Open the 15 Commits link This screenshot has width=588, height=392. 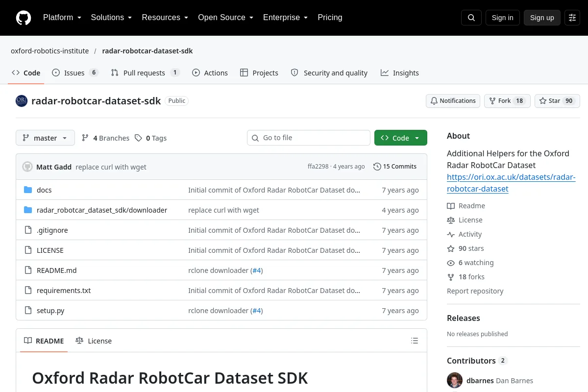click(x=395, y=167)
